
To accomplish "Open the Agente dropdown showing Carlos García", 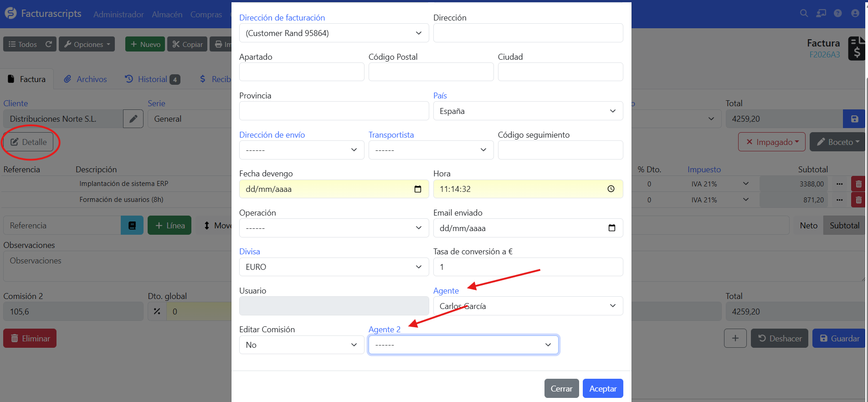I will click(528, 306).
